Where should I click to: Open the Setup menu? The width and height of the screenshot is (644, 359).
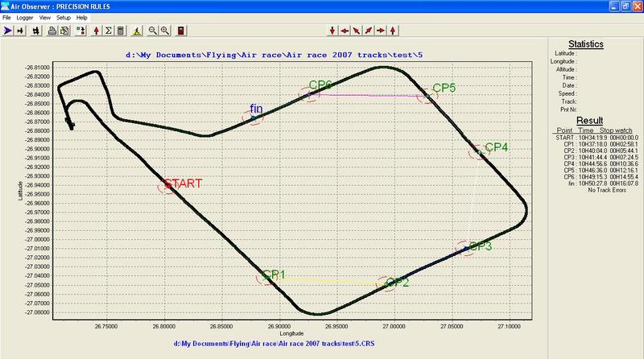tap(63, 17)
